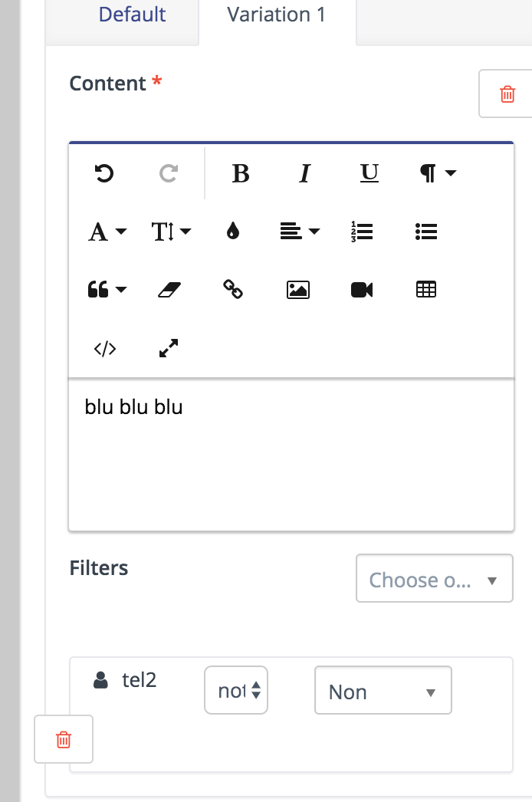Insert an image into the content

[x=297, y=290]
